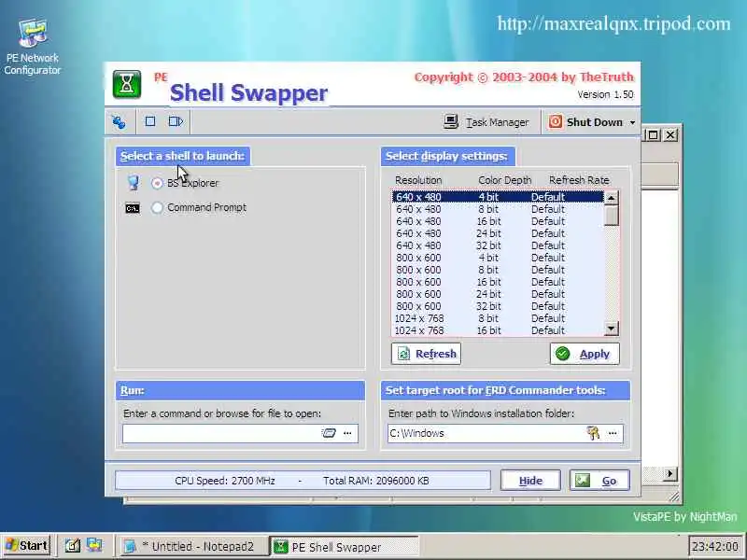Click the window-with-arrow toolbar icon
747x560 pixels.
point(176,121)
